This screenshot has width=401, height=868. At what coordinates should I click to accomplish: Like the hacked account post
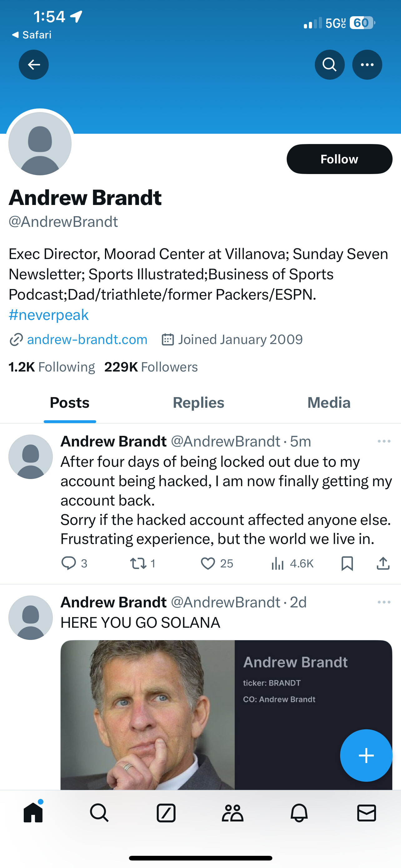(208, 563)
